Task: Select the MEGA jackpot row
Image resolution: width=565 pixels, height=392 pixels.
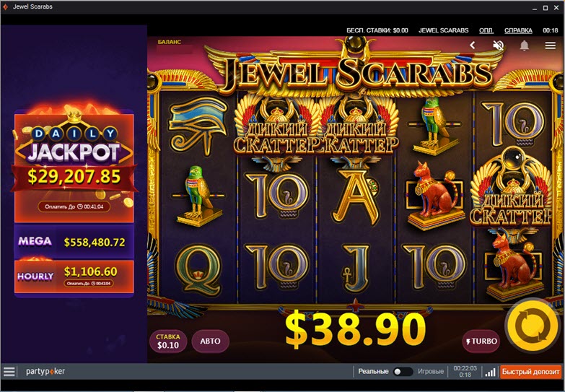Action: click(x=74, y=242)
